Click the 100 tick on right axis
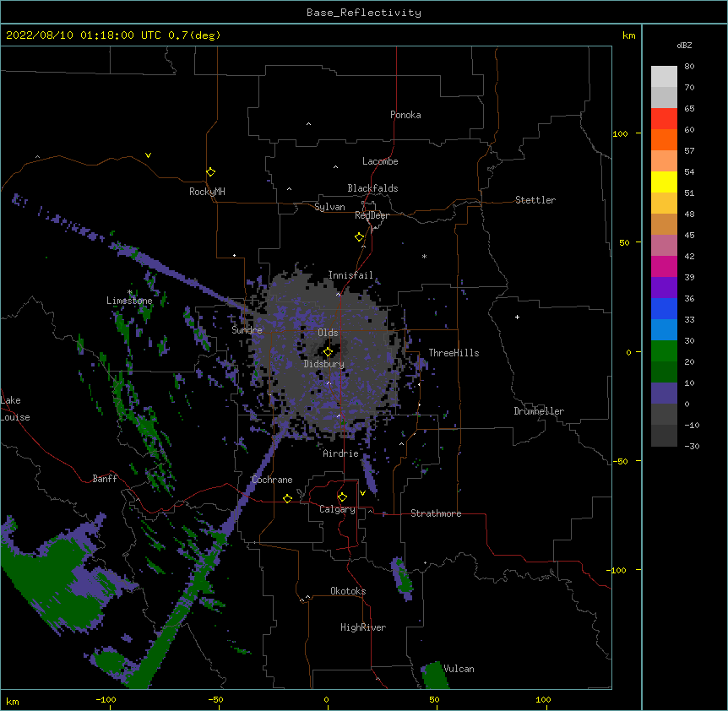728x711 pixels. pos(620,134)
